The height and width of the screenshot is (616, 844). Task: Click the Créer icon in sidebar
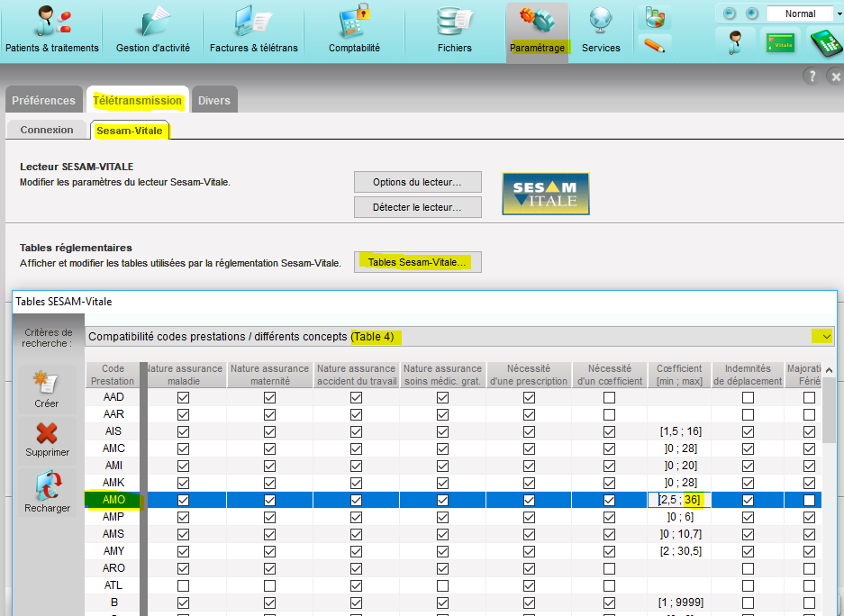[47, 387]
